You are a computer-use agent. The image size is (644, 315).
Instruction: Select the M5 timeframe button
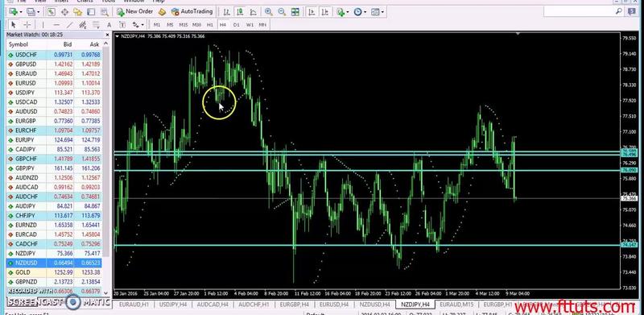[170, 25]
